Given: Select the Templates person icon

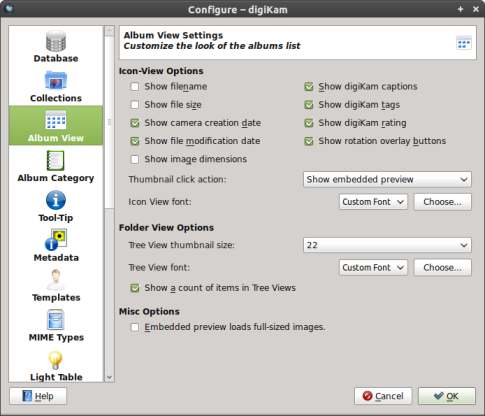Looking at the screenshot, I should pyautogui.click(x=56, y=279).
